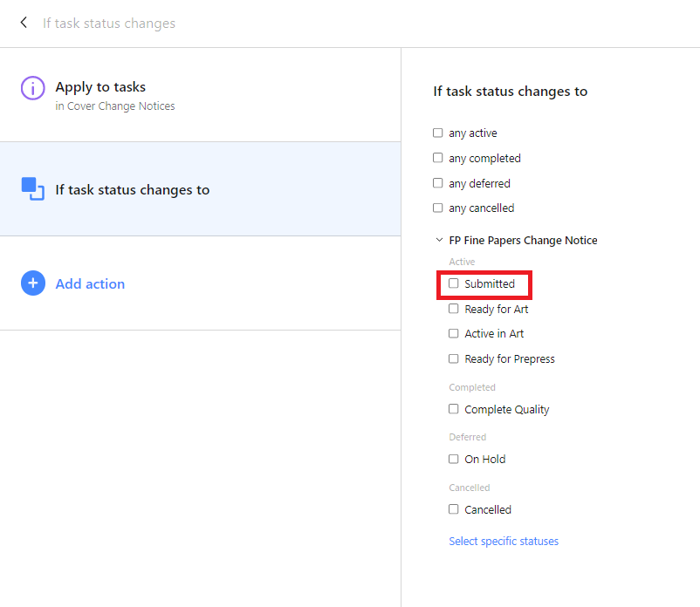Click the back arrow icon
Image resolution: width=700 pixels, height=607 pixels.
[x=24, y=23]
